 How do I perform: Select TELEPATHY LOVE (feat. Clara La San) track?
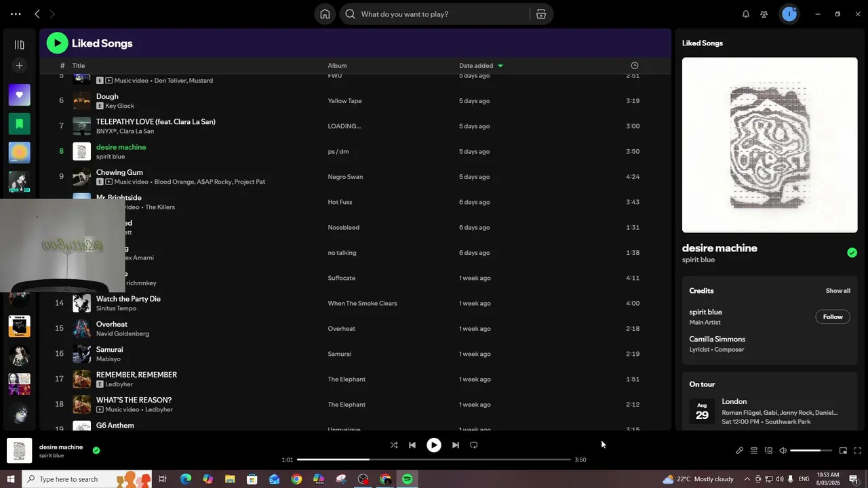(x=155, y=122)
